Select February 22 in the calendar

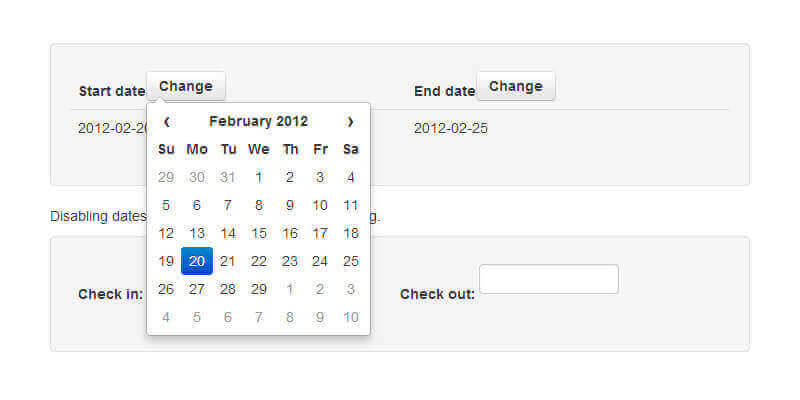click(259, 261)
